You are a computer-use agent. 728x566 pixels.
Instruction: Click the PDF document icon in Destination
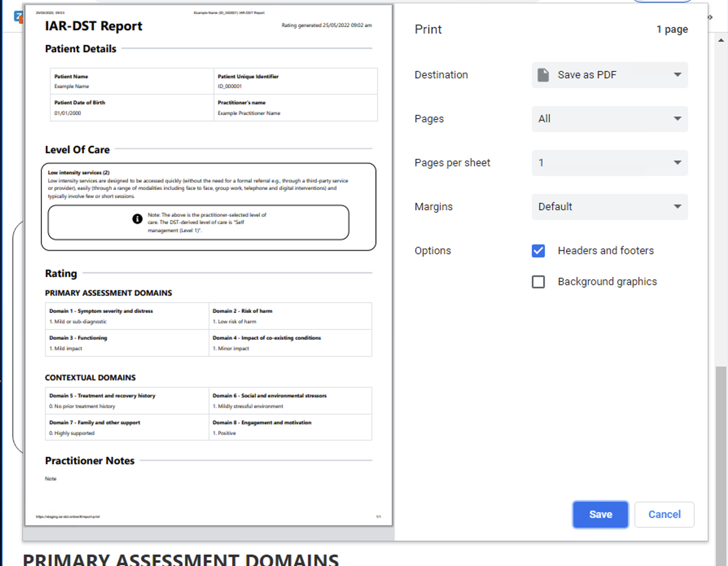[x=543, y=75]
